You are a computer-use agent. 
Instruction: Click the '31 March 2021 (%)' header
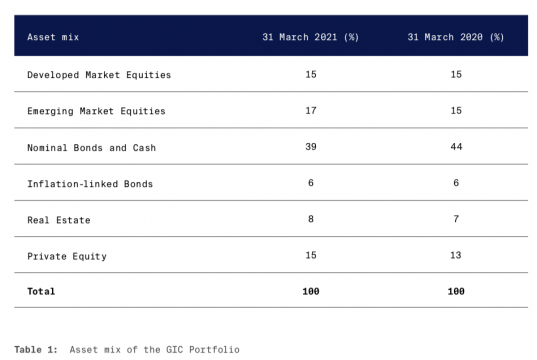click(311, 37)
